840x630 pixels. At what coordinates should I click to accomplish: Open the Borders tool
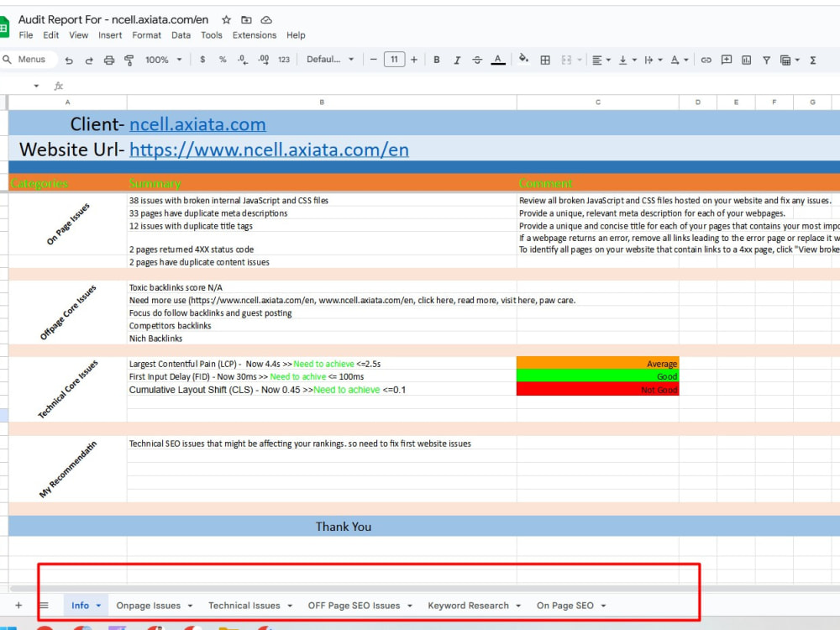(545, 60)
